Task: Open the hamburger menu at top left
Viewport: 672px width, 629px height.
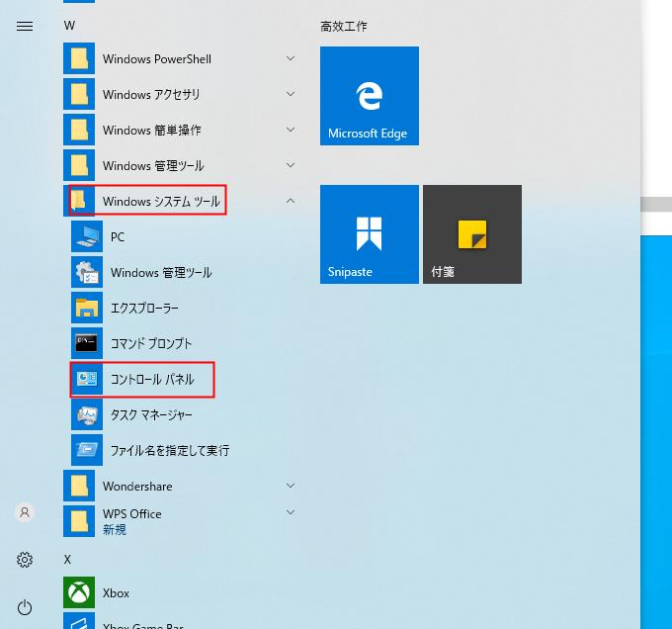Action: pyautogui.click(x=25, y=26)
